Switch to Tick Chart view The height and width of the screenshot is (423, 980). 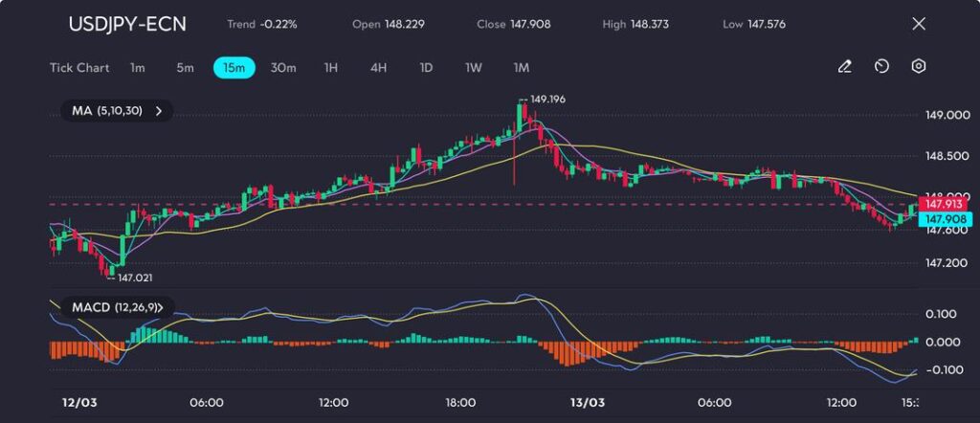79,68
